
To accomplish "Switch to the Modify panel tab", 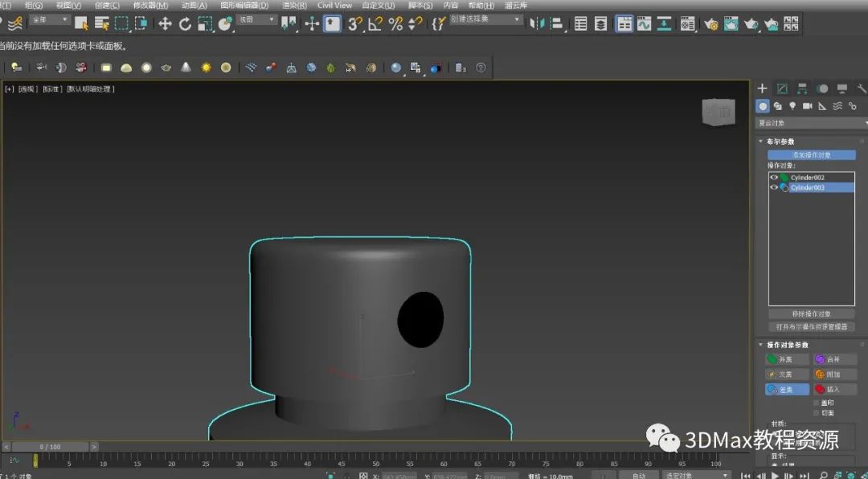I will pyautogui.click(x=782, y=88).
